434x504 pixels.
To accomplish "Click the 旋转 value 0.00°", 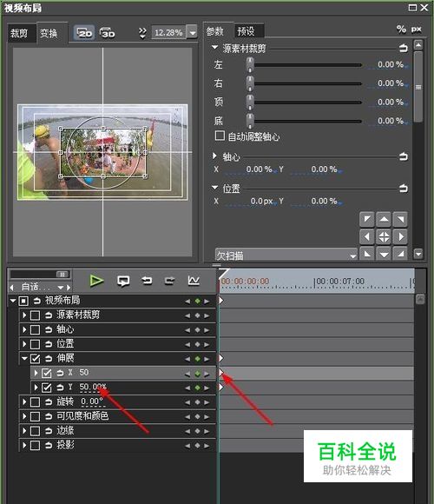I will tap(92, 401).
